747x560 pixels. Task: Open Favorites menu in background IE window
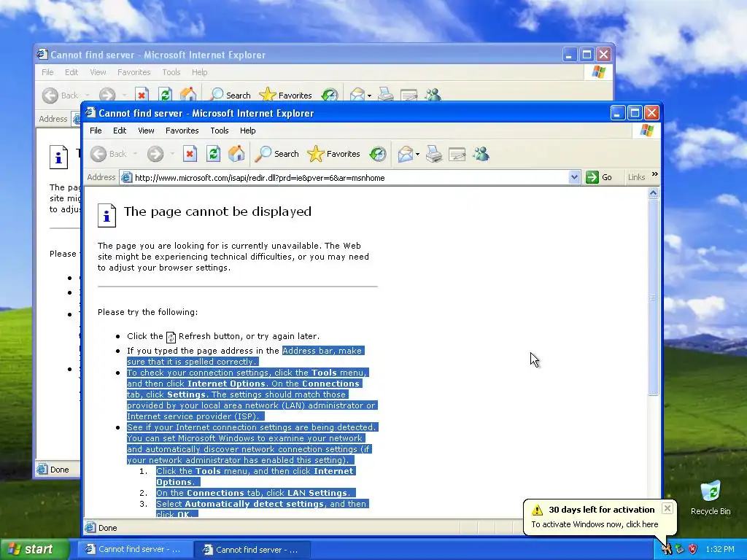134,72
